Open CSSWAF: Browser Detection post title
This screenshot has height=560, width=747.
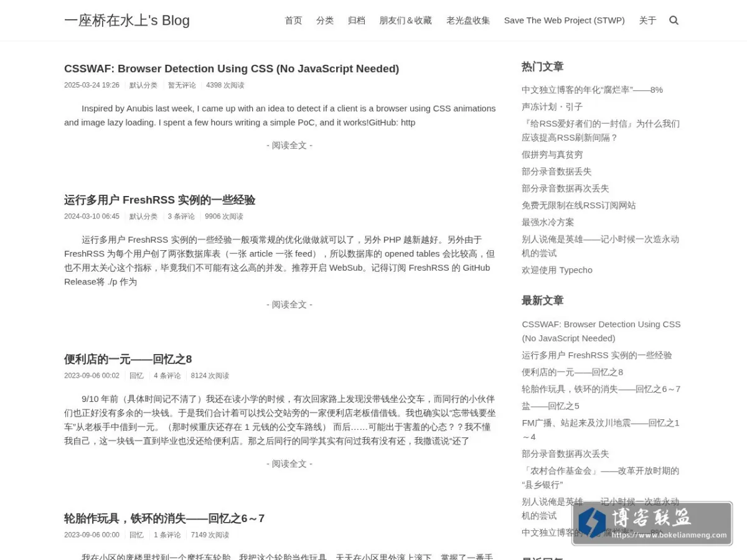coord(232,68)
